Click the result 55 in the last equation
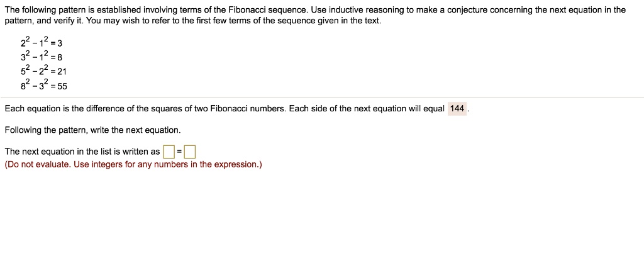This screenshot has width=644, height=268. point(63,87)
